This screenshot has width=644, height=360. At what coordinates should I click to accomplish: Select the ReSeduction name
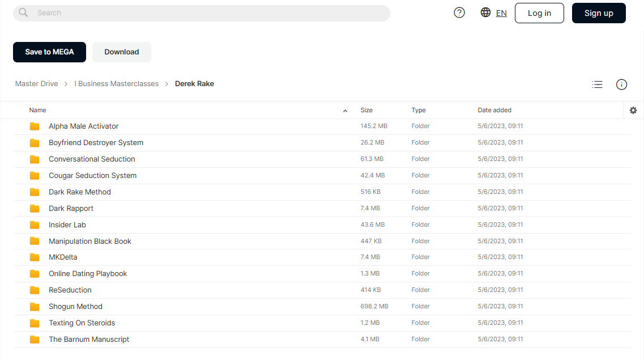point(70,290)
